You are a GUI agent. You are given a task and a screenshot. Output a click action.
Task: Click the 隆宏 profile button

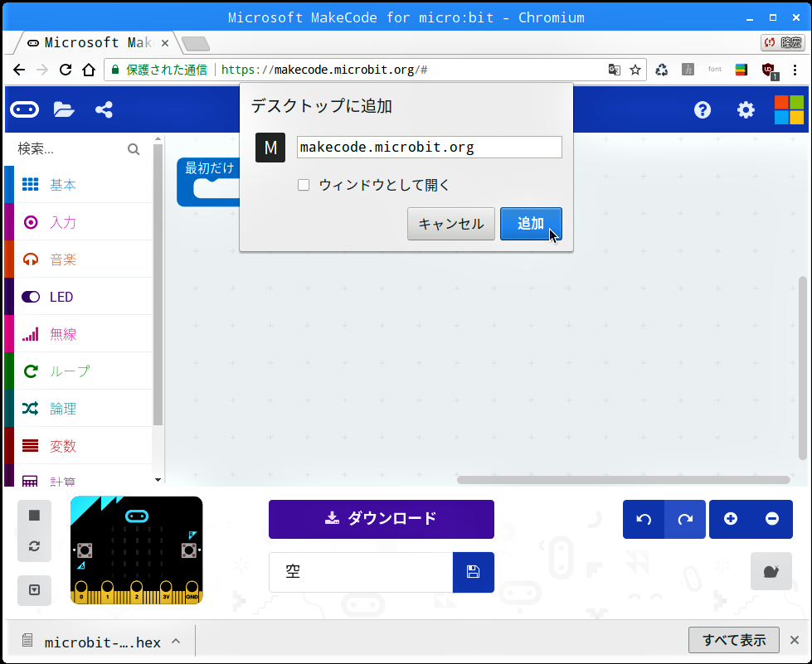pos(783,42)
